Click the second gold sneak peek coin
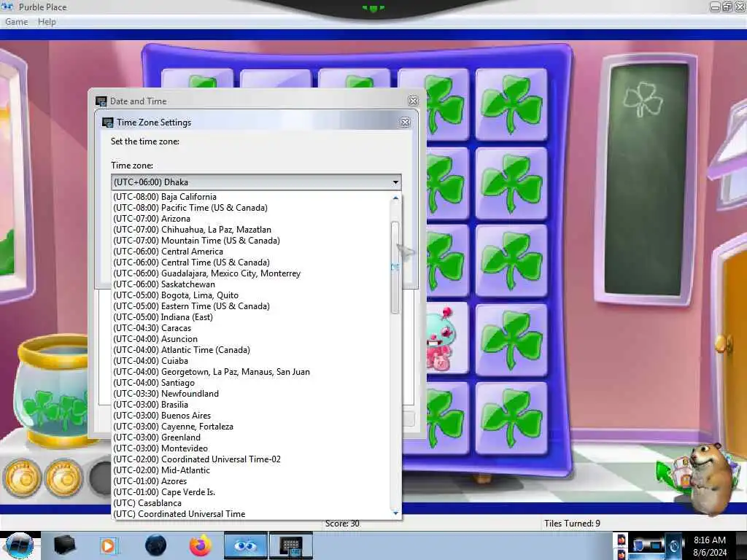747x560 pixels. pos(63,478)
